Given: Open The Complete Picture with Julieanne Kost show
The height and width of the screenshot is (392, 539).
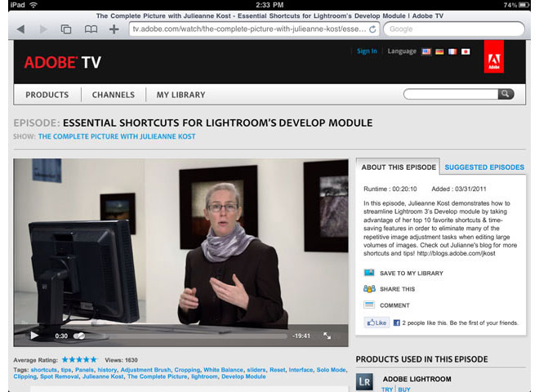Looking at the screenshot, I should click(x=117, y=136).
